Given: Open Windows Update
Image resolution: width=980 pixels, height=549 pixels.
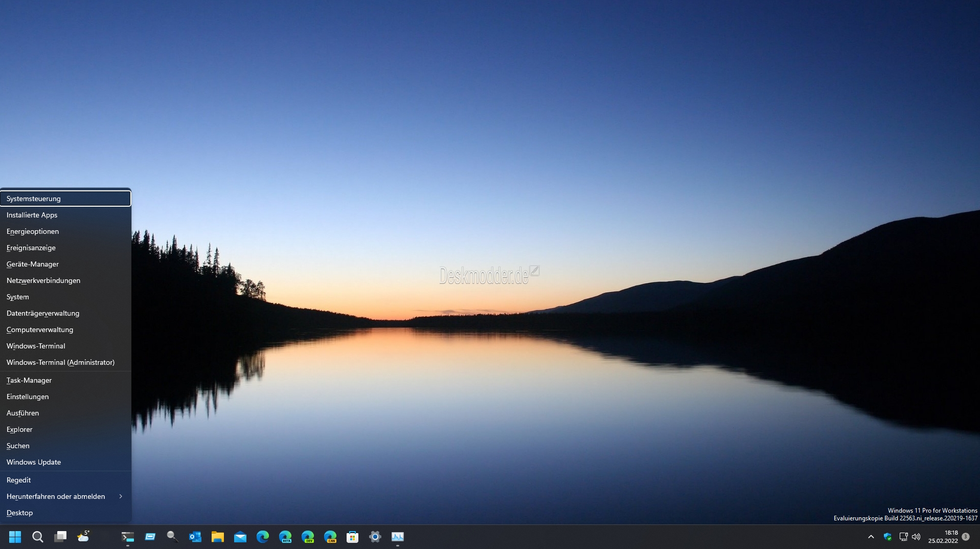Looking at the screenshot, I should coord(65,462).
